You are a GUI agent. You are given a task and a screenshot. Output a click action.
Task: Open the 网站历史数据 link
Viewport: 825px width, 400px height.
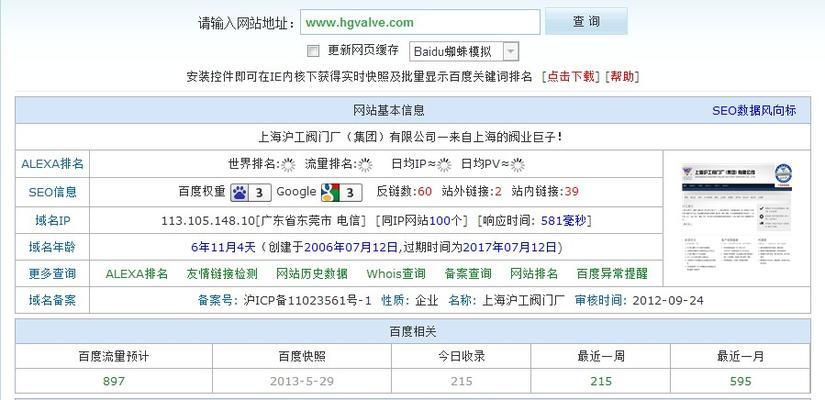312,274
